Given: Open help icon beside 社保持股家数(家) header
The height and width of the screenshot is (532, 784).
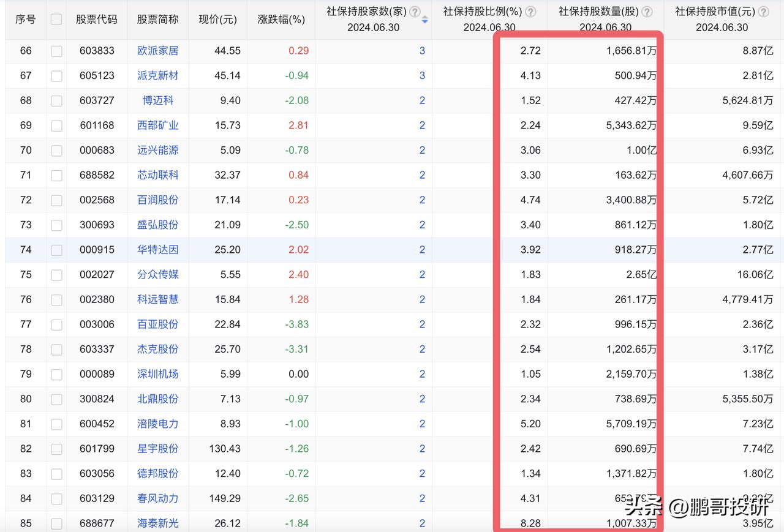Looking at the screenshot, I should [x=415, y=12].
